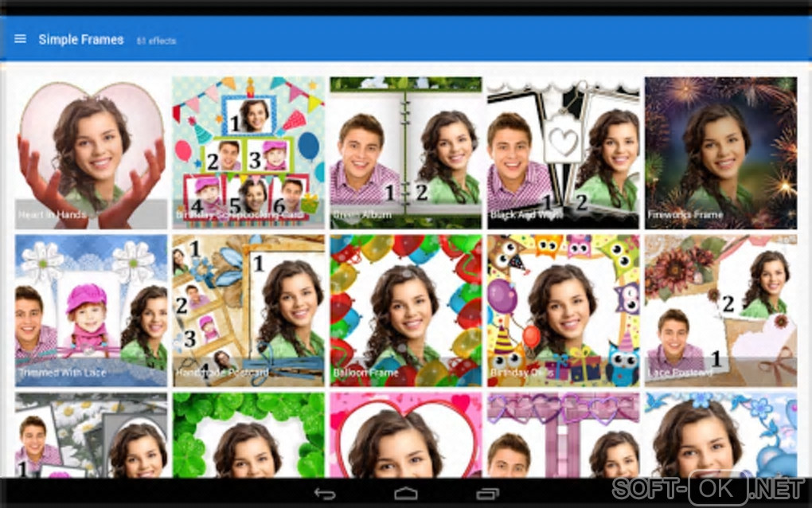The height and width of the screenshot is (508, 812).
Task: Open the Birthday Scrapbooking Card frame
Action: coord(248,153)
